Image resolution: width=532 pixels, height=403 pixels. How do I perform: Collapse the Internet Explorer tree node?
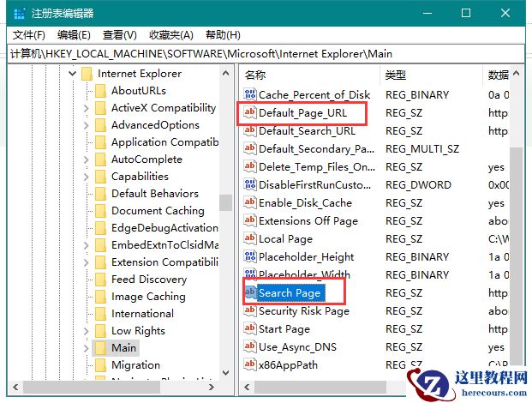tap(72, 74)
